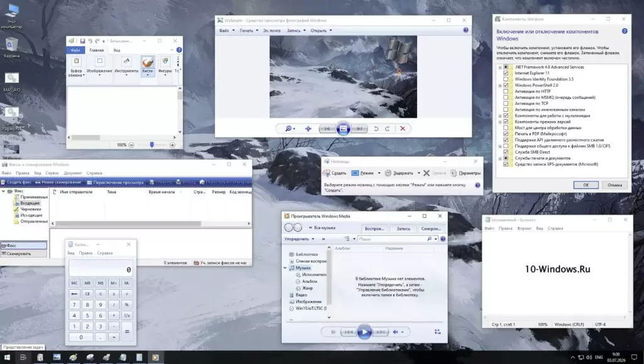The image size is (644, 364).
Task: Expand Компоненты для работы с мультимедиа node
Action: click(x=500, y=116)
